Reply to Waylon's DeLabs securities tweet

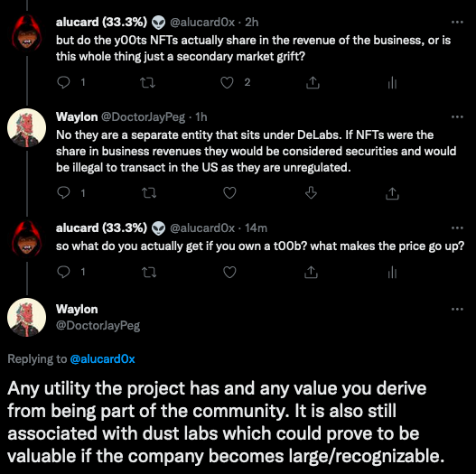pos(63,192)
